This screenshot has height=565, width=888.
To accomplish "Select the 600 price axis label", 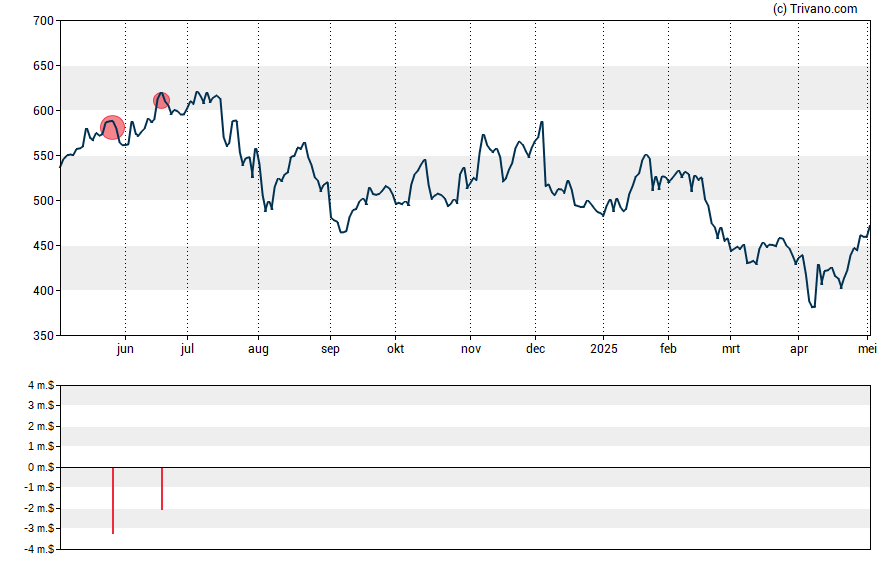I will [43, 111].
